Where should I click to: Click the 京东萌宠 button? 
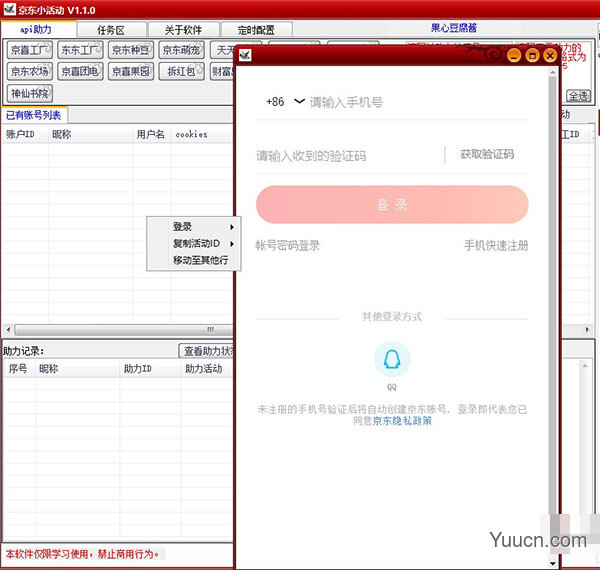[181, 50]
